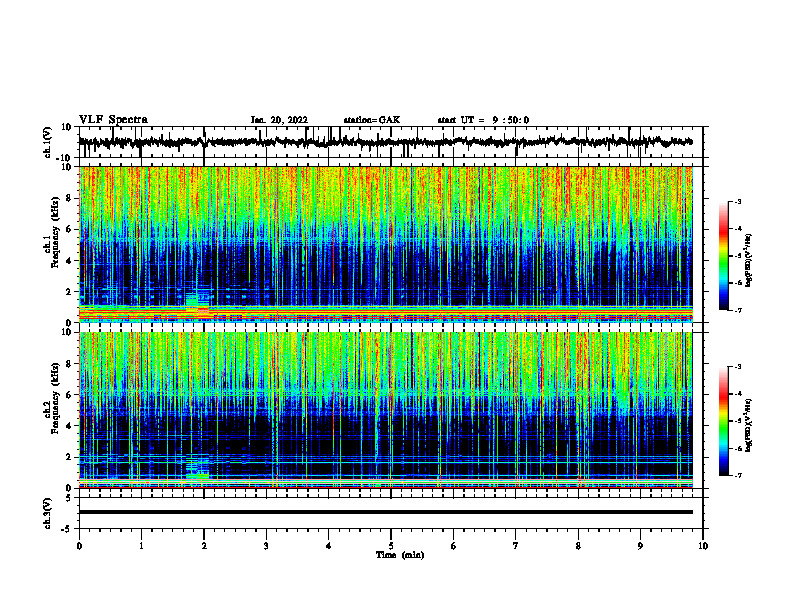Click the "-7" label on ch.1 colorbar
Screen dimensions: 792x612
point(737,310)
